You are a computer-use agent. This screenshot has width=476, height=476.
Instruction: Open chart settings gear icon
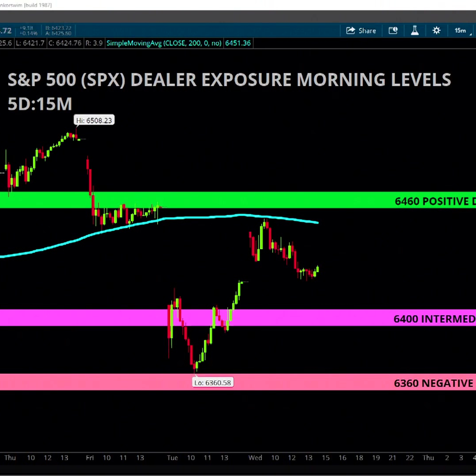(x=436, y=31)
